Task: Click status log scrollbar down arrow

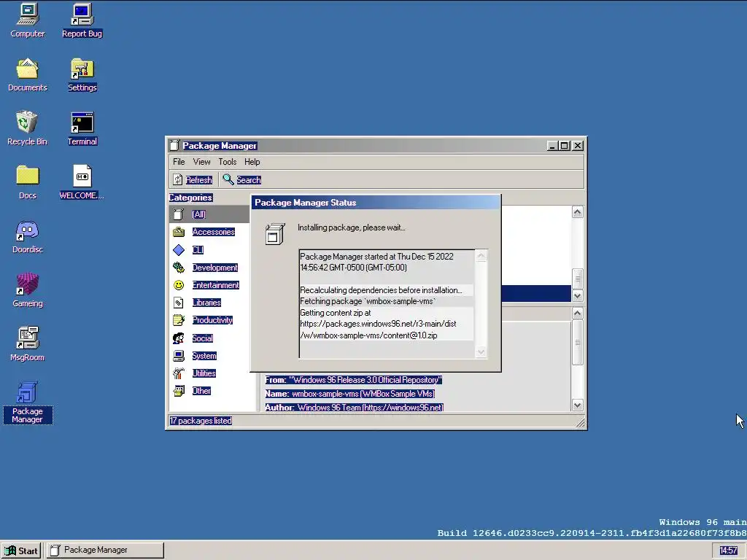Action: (x=481, y=352)
